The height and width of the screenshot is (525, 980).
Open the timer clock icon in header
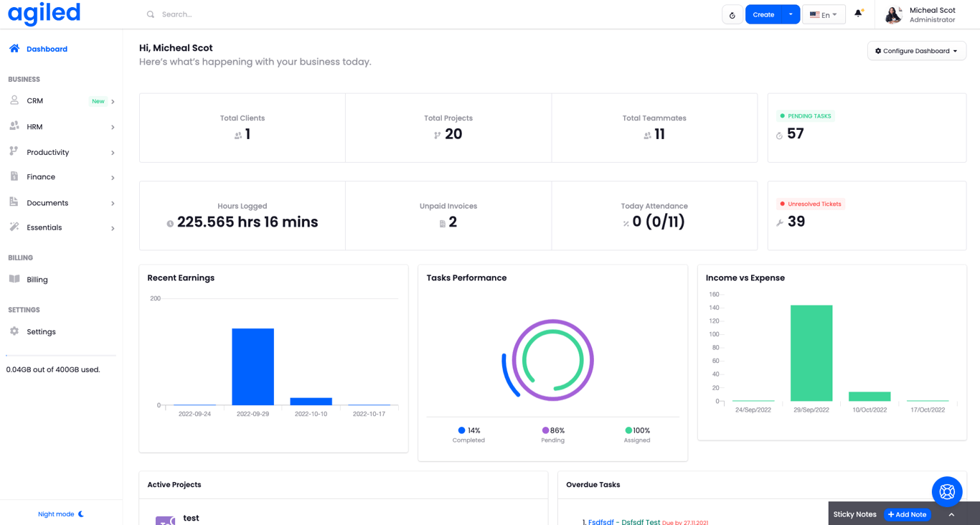click(732, 14)
